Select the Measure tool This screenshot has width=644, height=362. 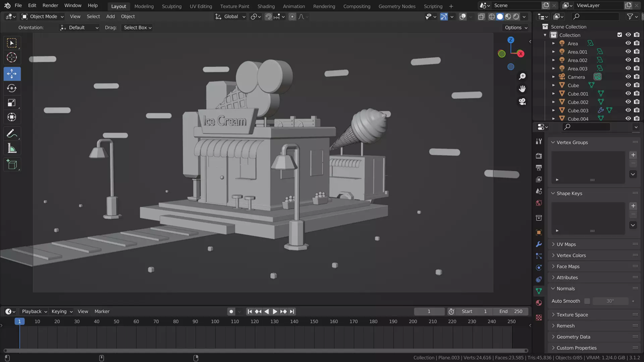pyautogui.click(x=12, y=148)
